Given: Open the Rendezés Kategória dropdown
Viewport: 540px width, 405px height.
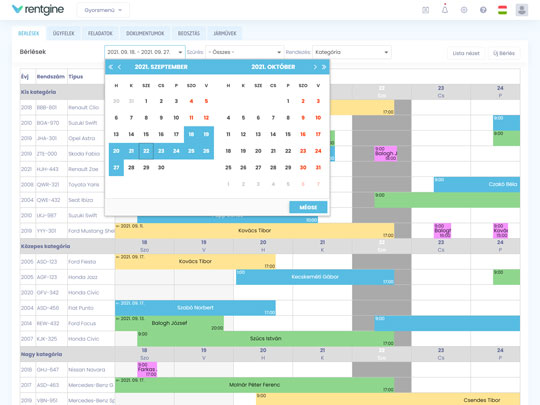Looking at the screenshot, I should [352, 52].
